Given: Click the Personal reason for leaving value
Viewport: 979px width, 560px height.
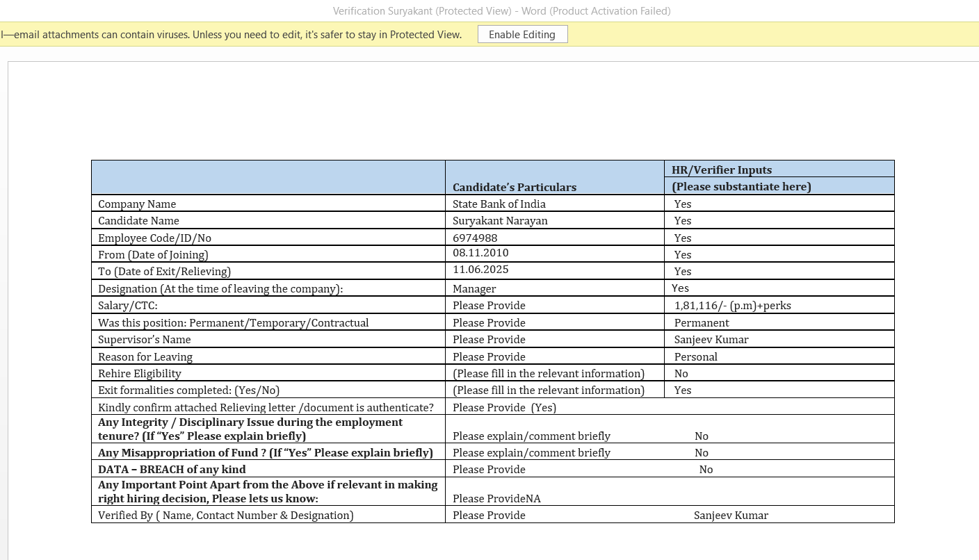Looking at the screenshot, I should tap(695, 357).
